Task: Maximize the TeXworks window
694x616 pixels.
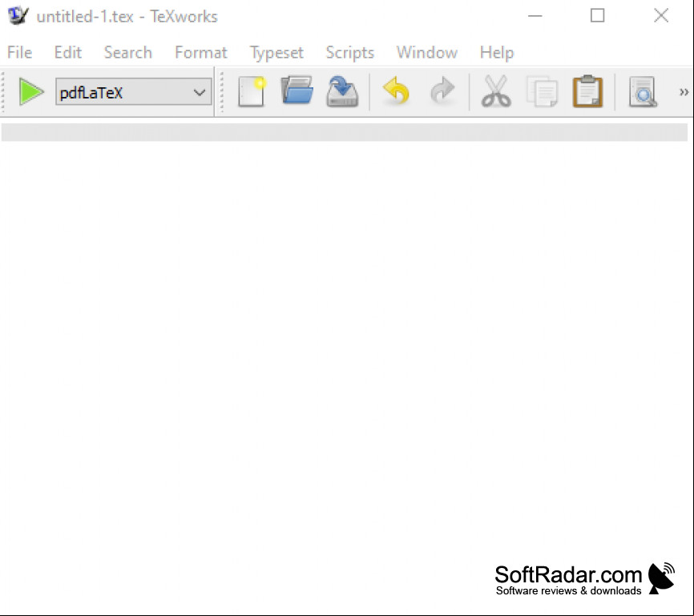Action: [598, 16]
